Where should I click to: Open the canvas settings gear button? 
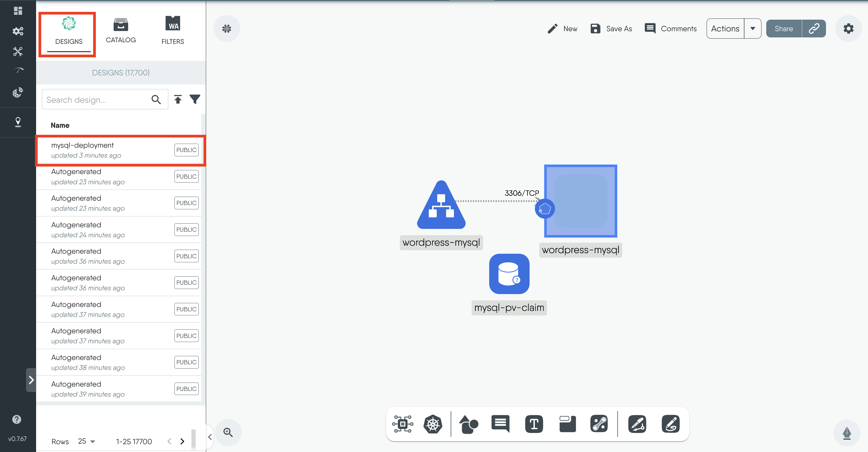tap(848, 29)
